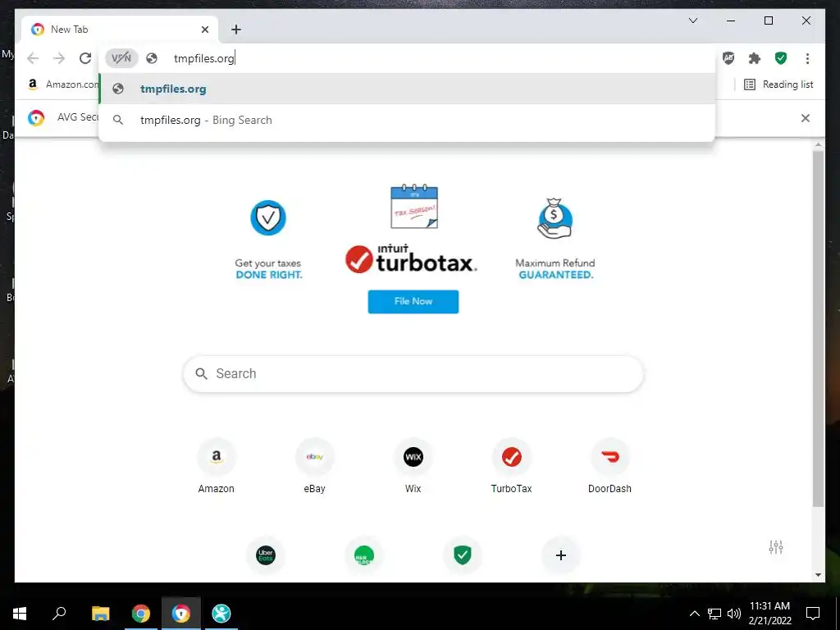This screenshot has width=840, height=630.
Task: Add a new shortcut with plus tile
Action: pos(561,555)
